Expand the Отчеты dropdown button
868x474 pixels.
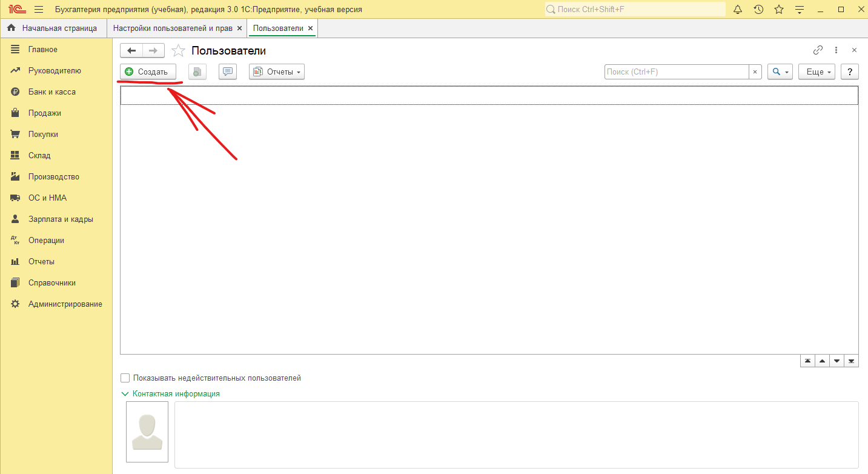click(277, 72)
